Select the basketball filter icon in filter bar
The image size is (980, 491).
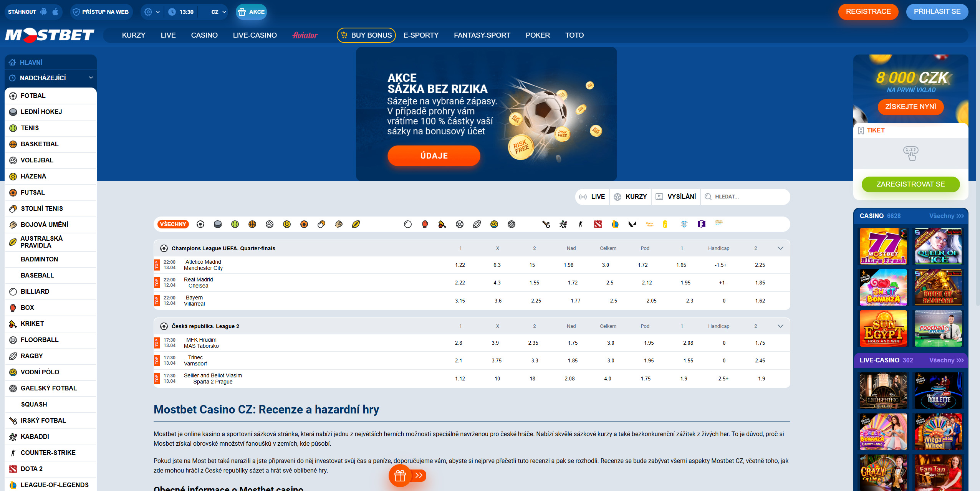click(252, 224)
